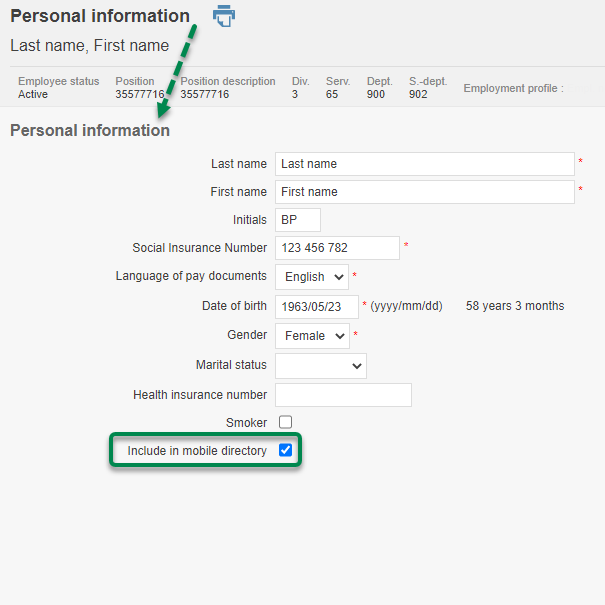Click the Dept. value 900
The height and width of the screenshot is (605, 605).
376,95
